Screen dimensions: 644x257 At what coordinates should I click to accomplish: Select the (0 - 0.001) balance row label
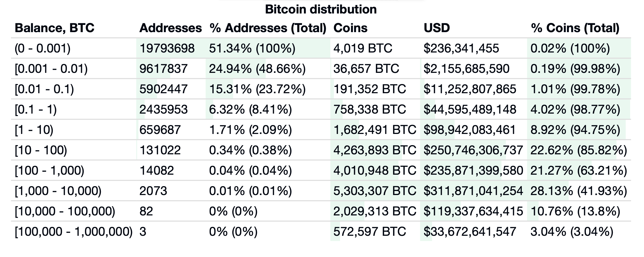click(42, 48)
